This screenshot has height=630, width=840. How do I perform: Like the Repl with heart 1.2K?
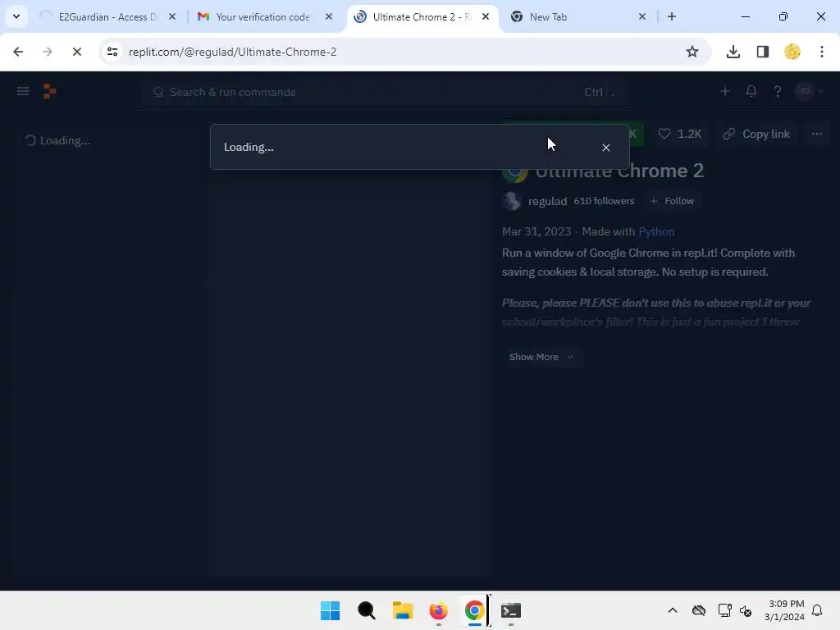680,134
